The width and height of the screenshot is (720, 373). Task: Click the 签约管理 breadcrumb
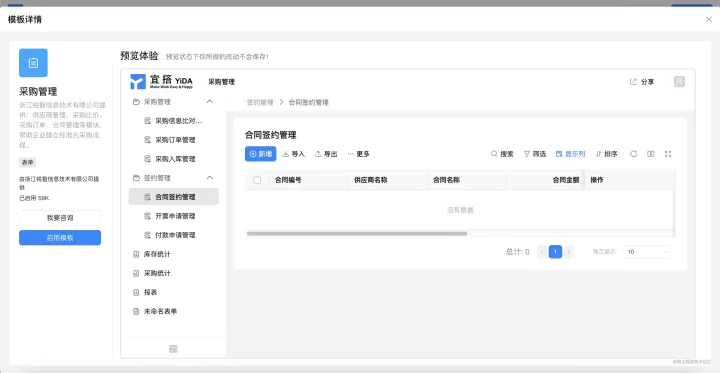tap(260, 102)
